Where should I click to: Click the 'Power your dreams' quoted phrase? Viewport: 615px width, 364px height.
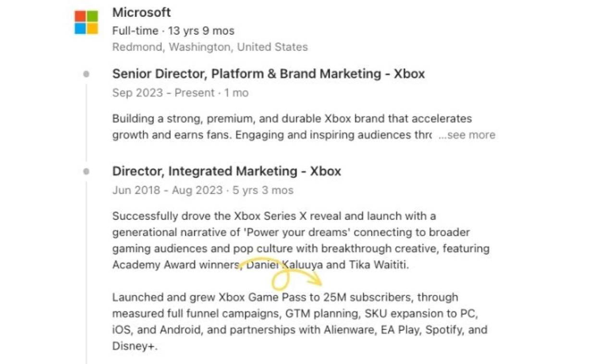point(296,232)
